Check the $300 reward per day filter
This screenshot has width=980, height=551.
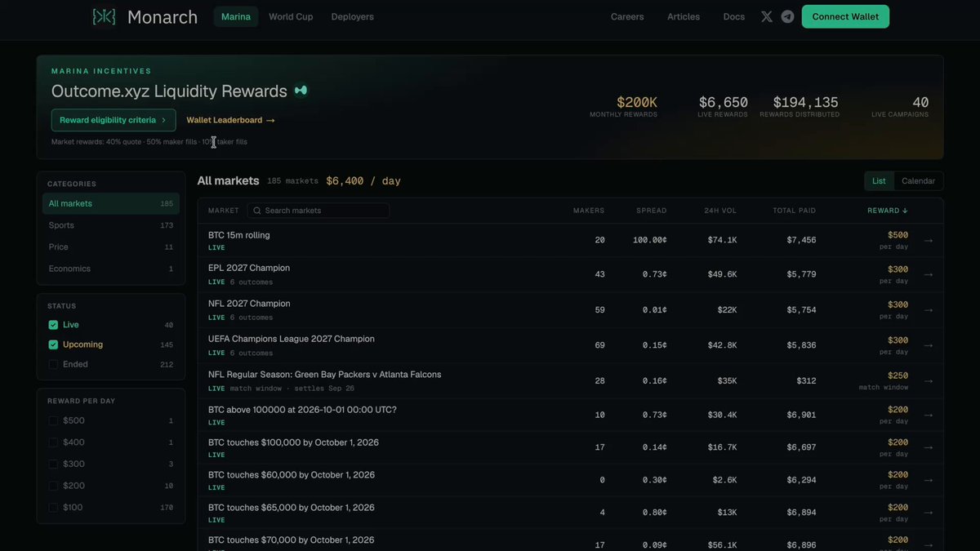(x=53, y=464)
